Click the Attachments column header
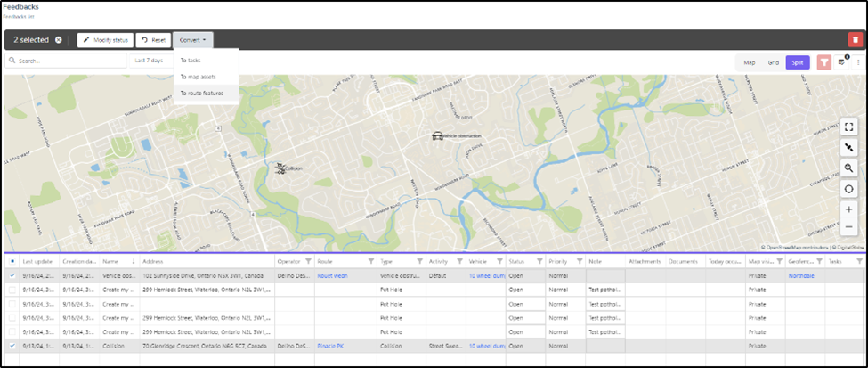Viewport: 868px width, 368px height. tap(645, 261)
